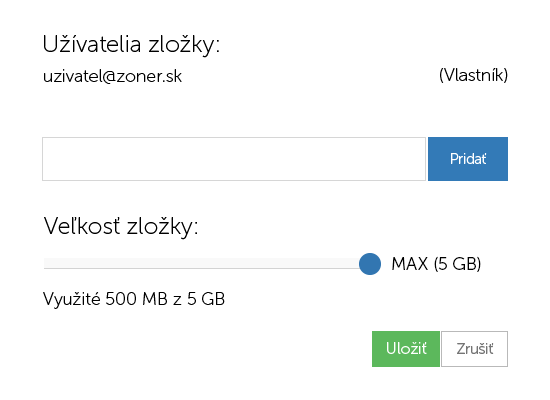The image size is (550, 400).
Task: Click the middle of the folder size slider track
Action: (x=207, y=264)
